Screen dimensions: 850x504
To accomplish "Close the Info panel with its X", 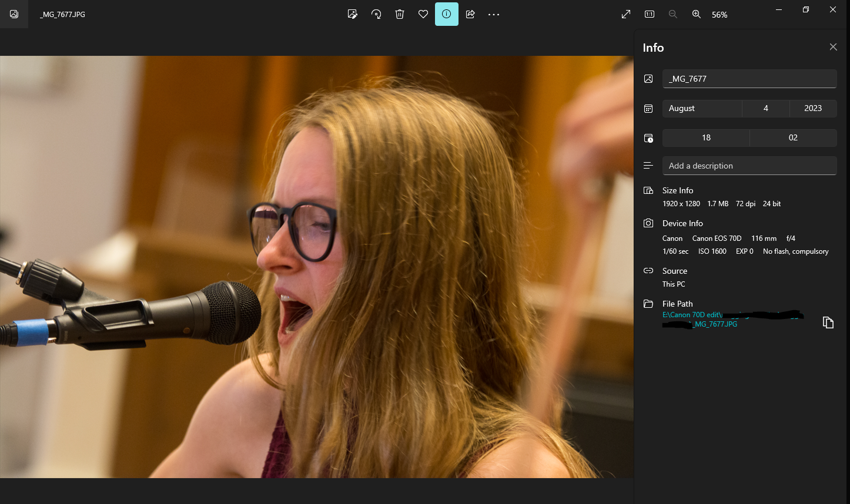I will click(x=833, y=47).
